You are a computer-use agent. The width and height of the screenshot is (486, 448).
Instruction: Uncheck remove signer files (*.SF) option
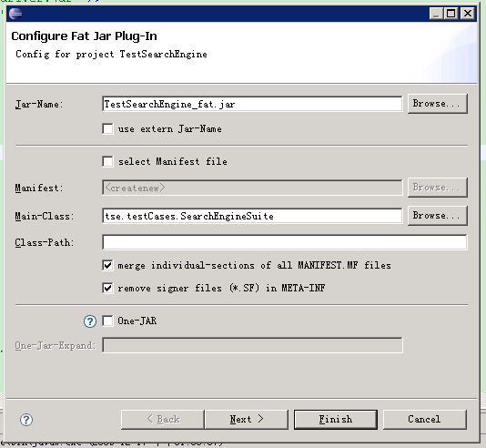click(x=107, y=289)
